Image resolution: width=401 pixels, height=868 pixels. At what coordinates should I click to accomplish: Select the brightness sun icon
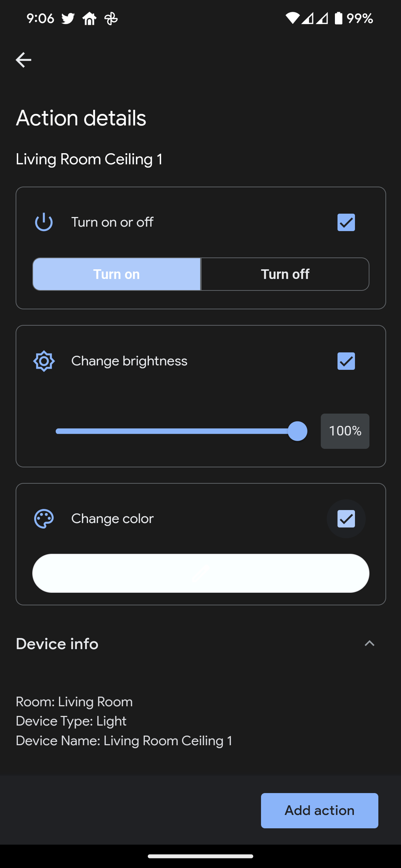[x=43, y=361]
